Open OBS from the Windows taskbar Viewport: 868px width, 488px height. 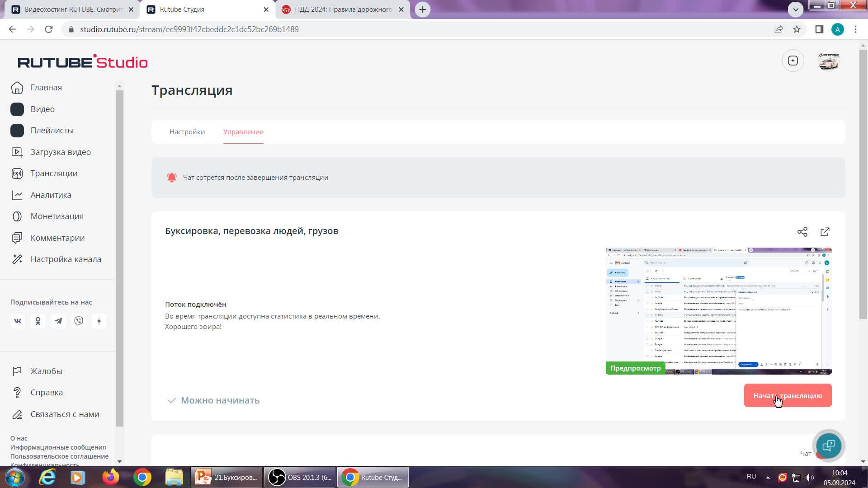tap(300, 477)
